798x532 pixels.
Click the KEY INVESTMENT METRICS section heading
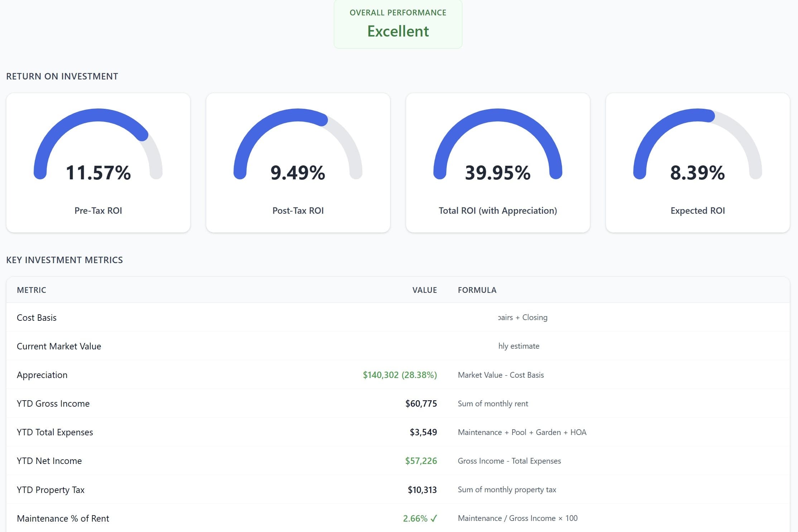click(64, 260)
